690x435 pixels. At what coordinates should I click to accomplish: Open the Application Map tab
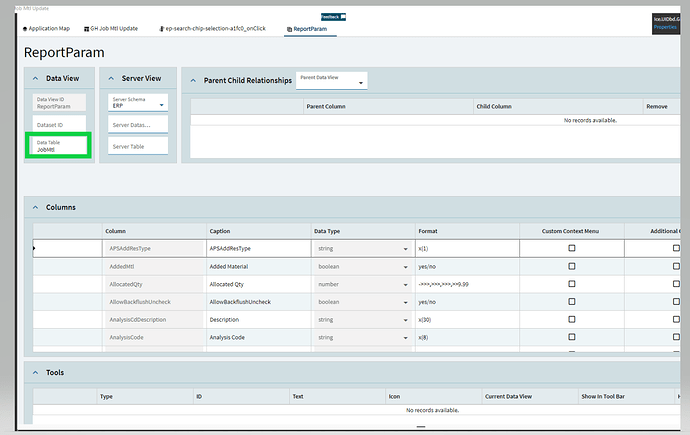(46, 29)
